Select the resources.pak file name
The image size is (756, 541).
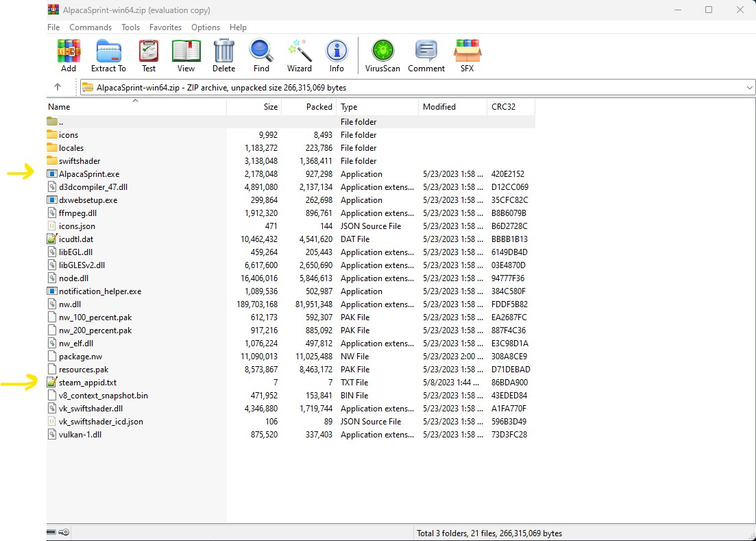pyautogui.click(x=84, y=369)
